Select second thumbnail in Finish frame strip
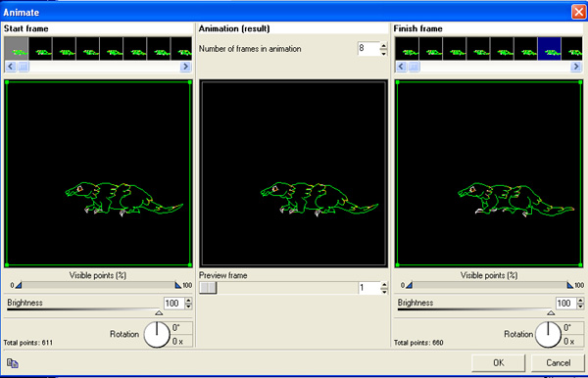 click(431, 49)
